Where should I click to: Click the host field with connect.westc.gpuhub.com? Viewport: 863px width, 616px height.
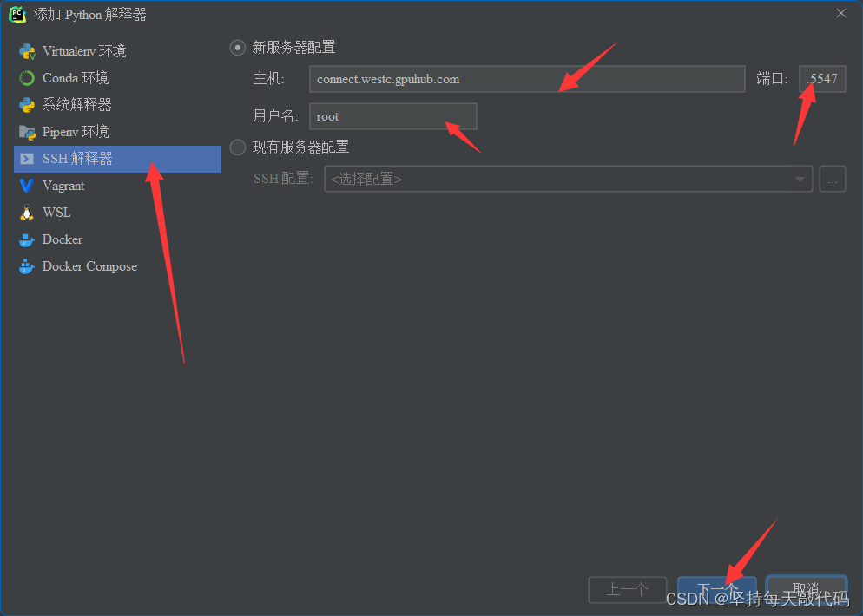(527, 79)
